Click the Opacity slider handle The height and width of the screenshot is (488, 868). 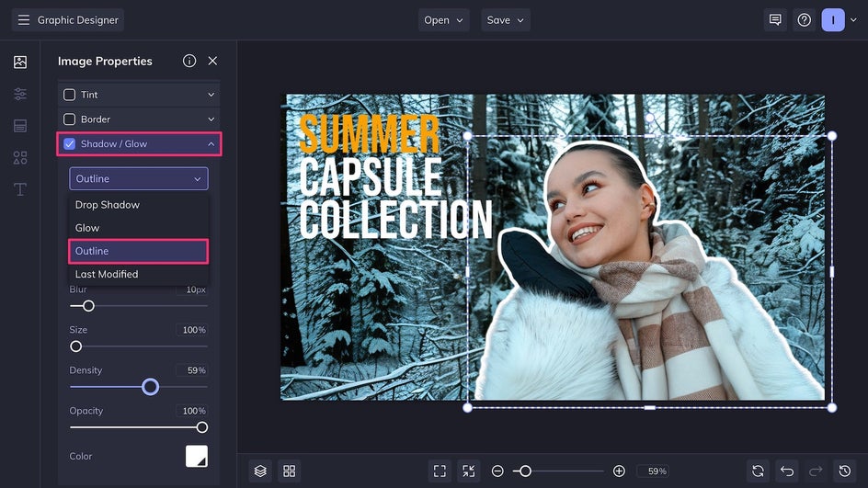tap(202, 427)
